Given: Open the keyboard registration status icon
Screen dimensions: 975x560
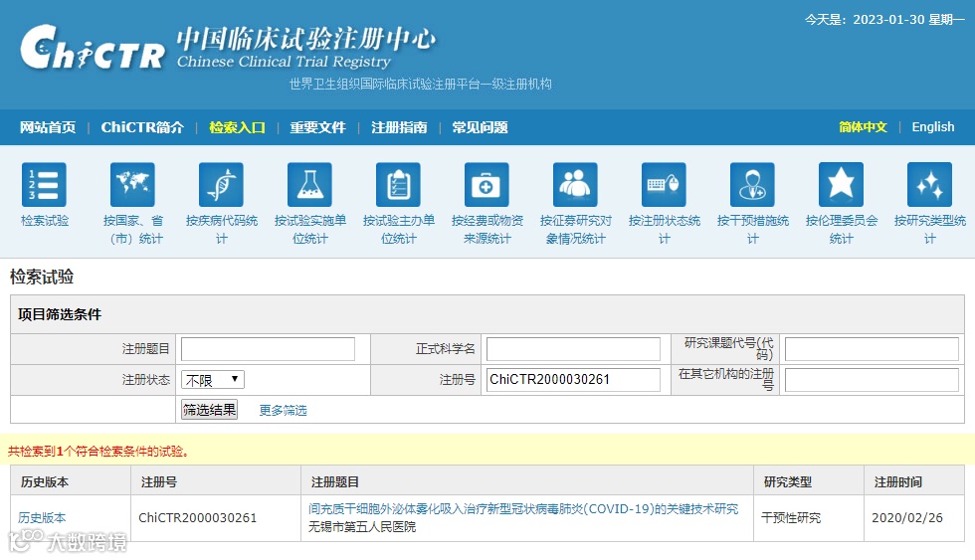Looking at the screenshot, I should (x=665, y=185).
